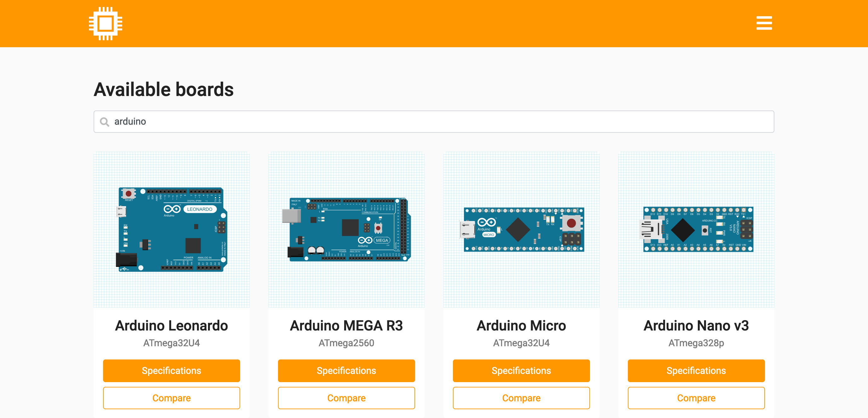Click the Arduino MEGA R3 title

(346, 325)
